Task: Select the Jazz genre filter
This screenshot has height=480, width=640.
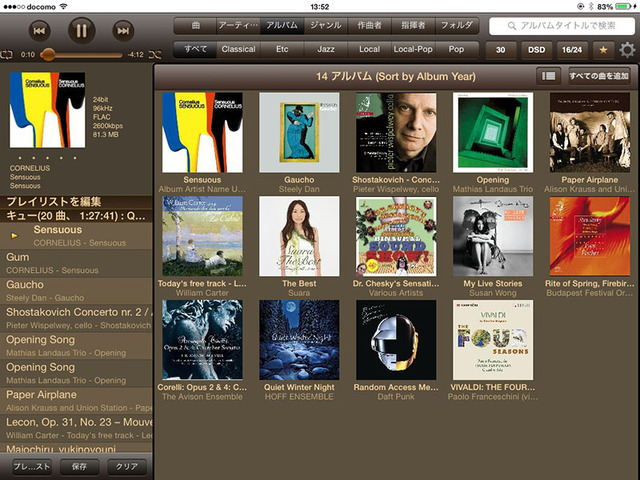Action: point(325,49)
